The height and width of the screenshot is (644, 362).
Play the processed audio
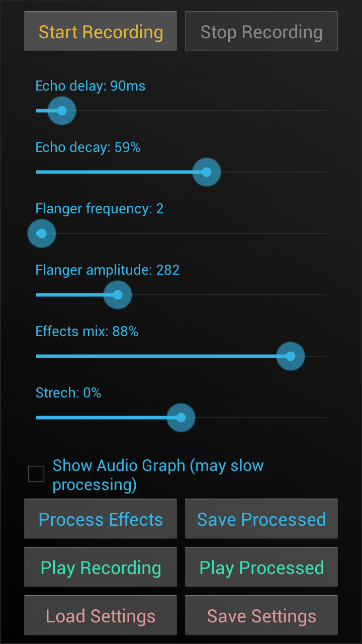point(261,568)
